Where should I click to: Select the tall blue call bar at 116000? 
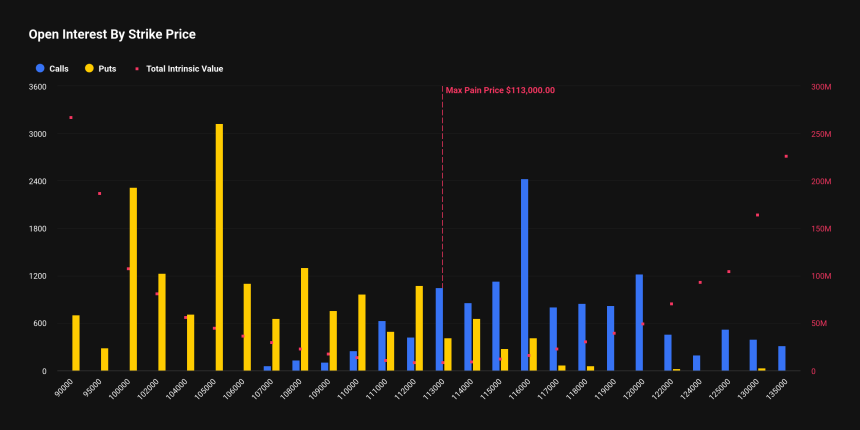pyautogui.click(x=524, y=275)
